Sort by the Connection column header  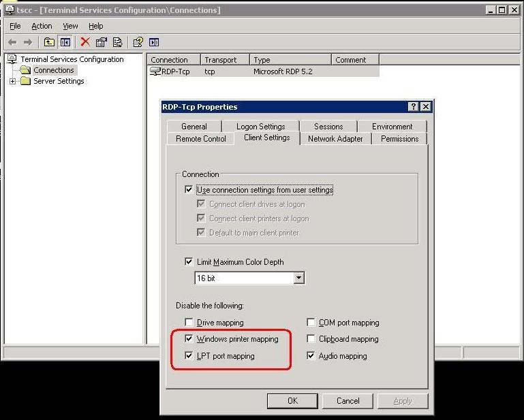coord(174,60)
